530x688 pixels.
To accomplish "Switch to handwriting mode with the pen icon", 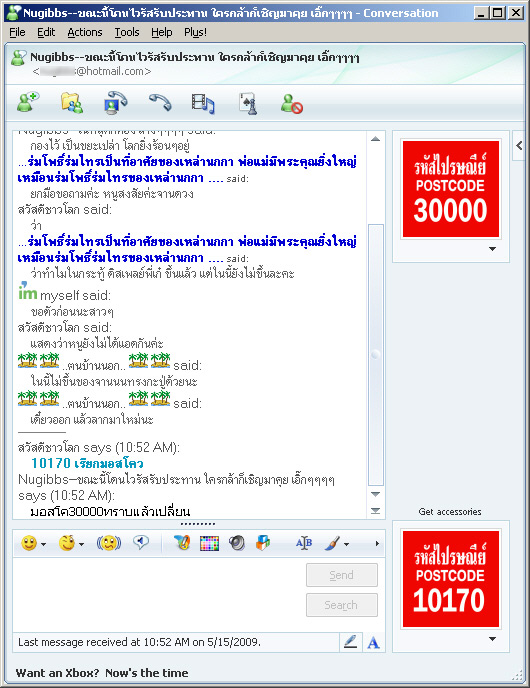I will click(351, 642).
